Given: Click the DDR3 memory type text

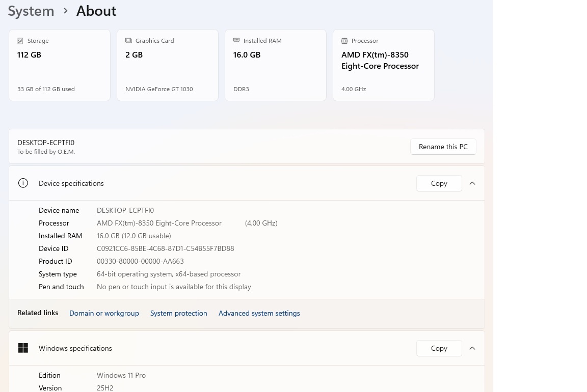Looking at the screenshot, I should (241, 89).
